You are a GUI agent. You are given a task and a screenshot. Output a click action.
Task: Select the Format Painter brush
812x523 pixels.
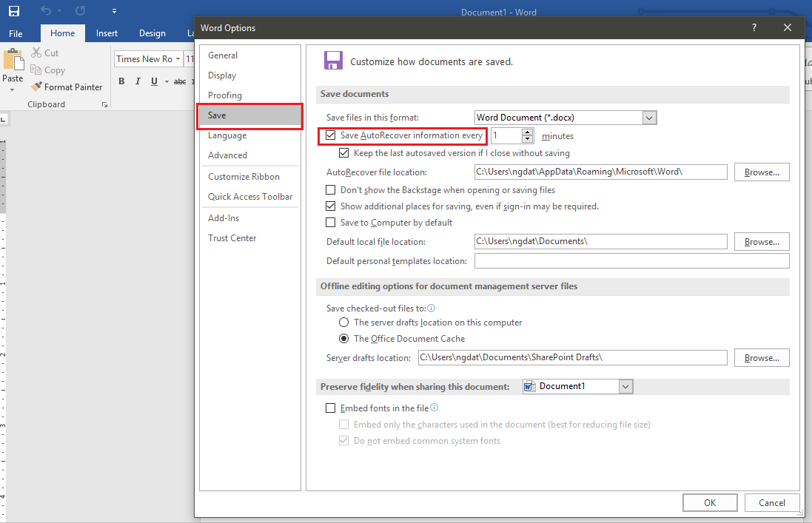click(x=36, y=87)
